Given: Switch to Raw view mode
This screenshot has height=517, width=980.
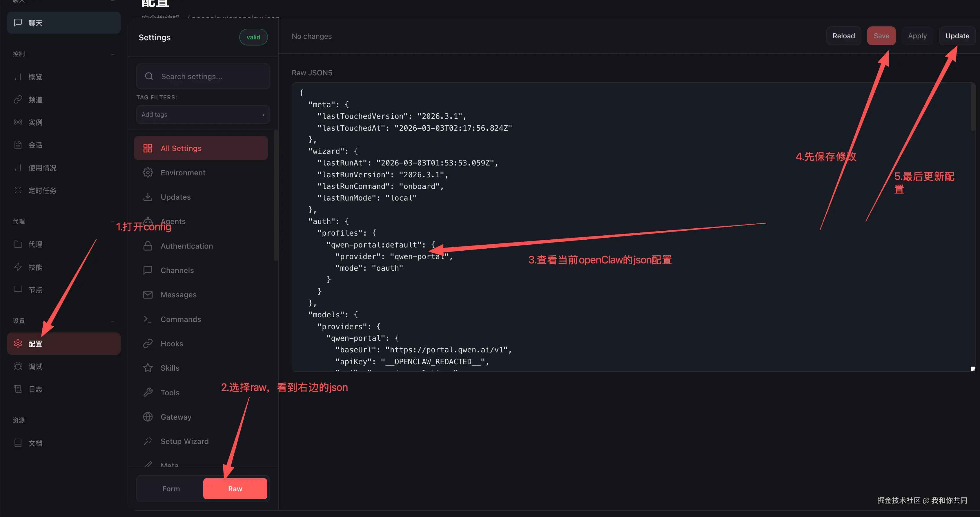Looking at the screenshot, I should click(x=235, y=489).
